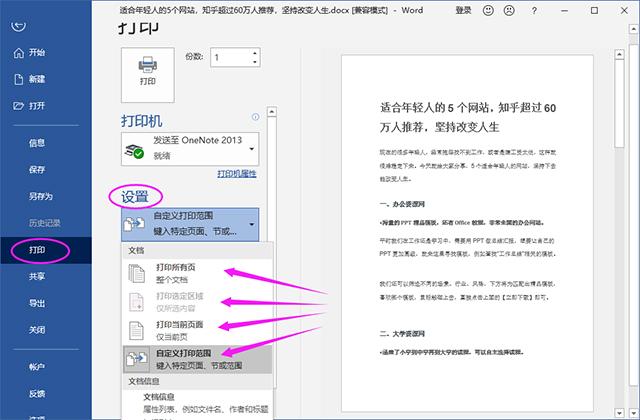
Task: Open the 打印机属性 link
Action: click(x=237, y=174)
